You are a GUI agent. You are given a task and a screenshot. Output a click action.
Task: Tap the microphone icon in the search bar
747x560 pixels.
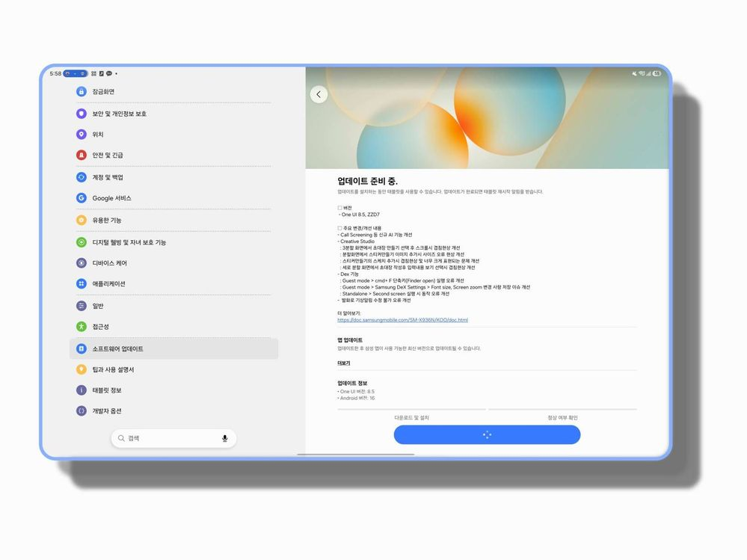point(225,438)
